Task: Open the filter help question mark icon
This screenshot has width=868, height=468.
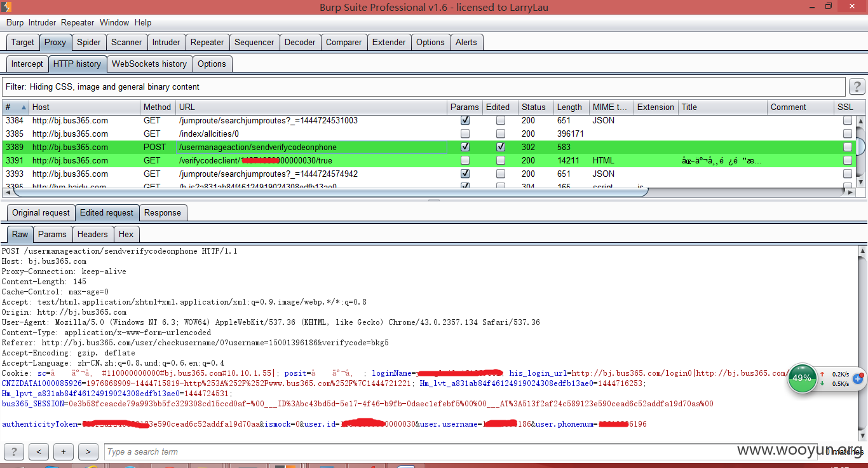Action: click(857, 86)
